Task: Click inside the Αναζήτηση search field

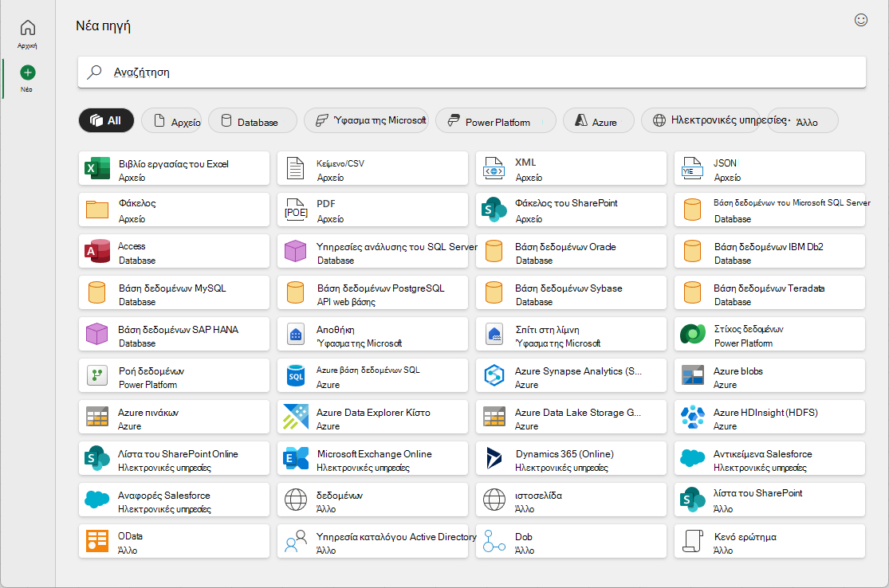Action: 472,72
